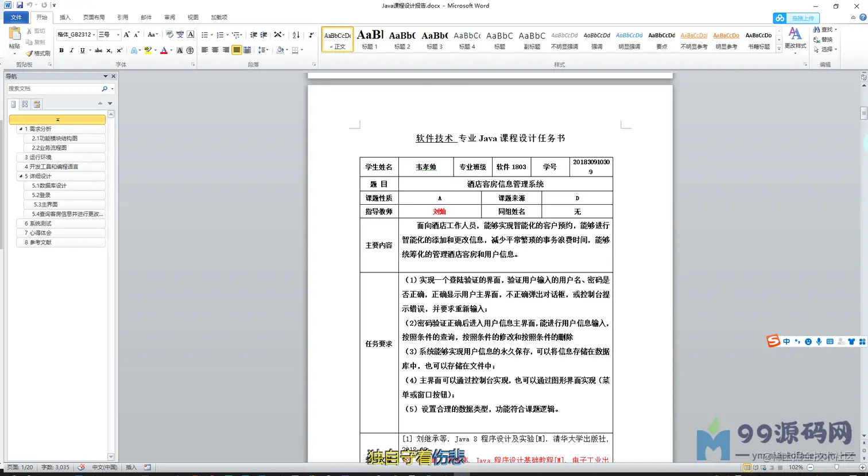The image size is (868, 476).
Task: Switch to browse search results view
Action: pyautogui.click(x=37, y=104)
